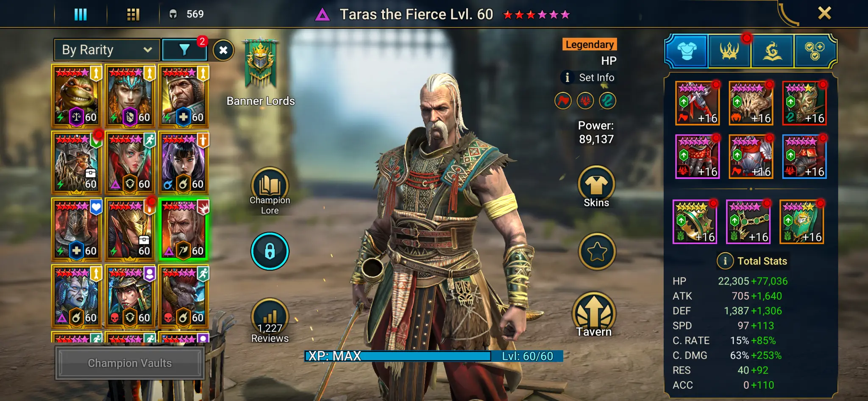Open Champion Lore book icon
Screen dimensions: 868x401
coord(270,186)
